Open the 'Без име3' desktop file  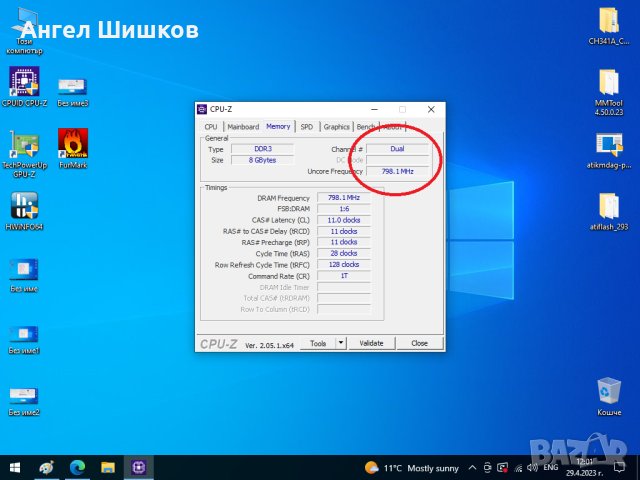73,92
